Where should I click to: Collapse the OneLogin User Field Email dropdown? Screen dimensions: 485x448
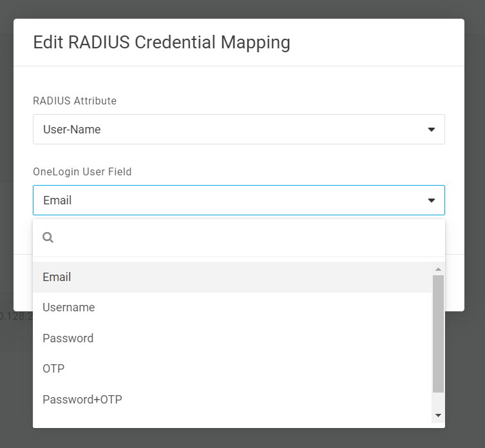pos(239,200)
